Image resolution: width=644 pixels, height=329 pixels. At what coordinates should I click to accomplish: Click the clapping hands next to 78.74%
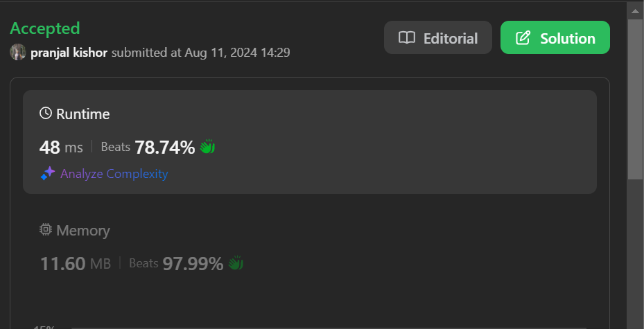[208, 147]
